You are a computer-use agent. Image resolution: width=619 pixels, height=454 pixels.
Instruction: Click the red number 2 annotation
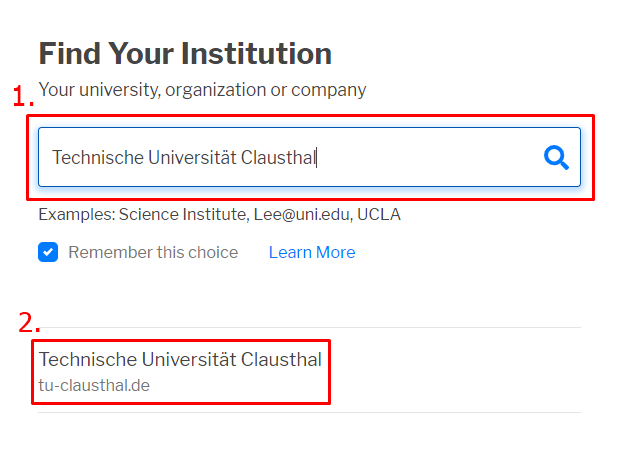point(29,323)
